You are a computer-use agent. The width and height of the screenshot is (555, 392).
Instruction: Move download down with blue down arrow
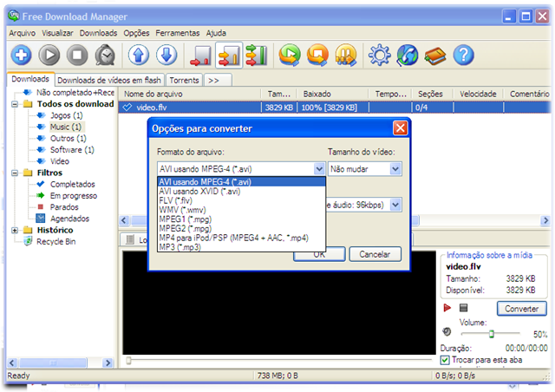(x=166, y=56)
